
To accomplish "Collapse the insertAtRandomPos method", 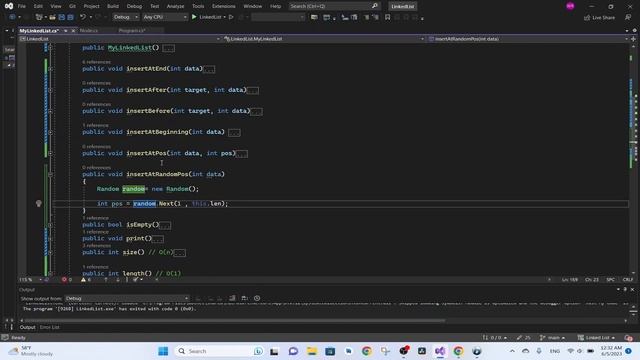I will click(x=51, y=174).
